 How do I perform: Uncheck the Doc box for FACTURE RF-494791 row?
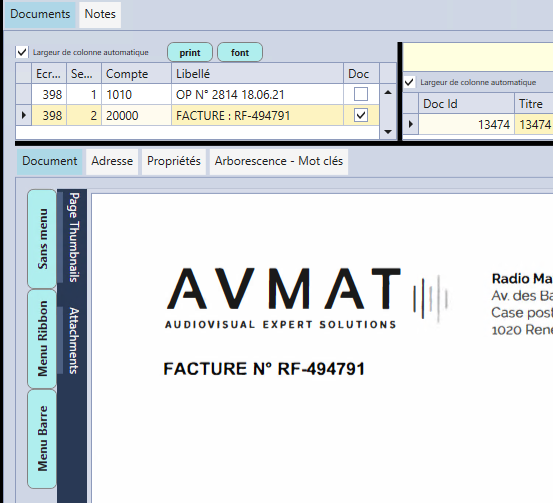click(361, 115)
